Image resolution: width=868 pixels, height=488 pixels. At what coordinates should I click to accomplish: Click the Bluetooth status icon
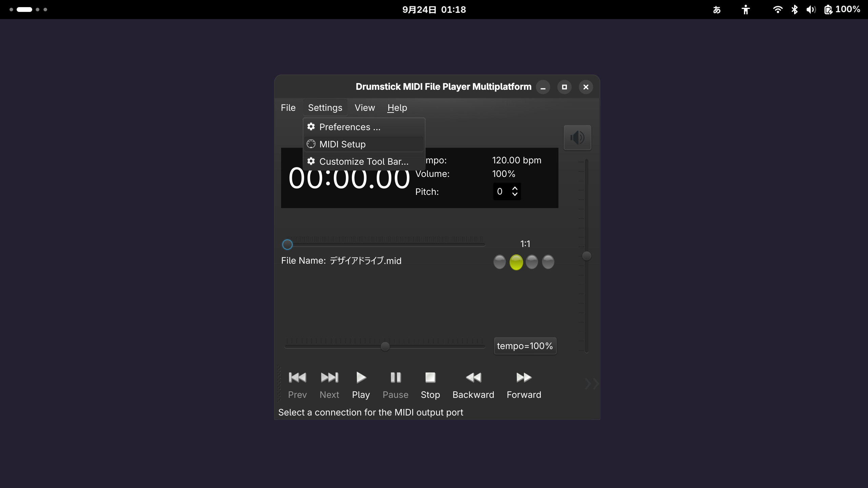pyautogui.click(x=794, y=9)
